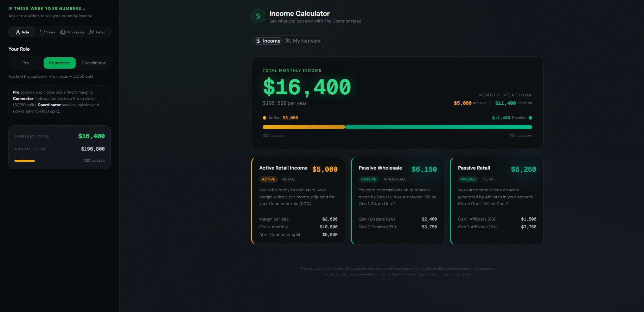Click the 'Your Role' section heading

pyautogui.click(x=19, y=49)
